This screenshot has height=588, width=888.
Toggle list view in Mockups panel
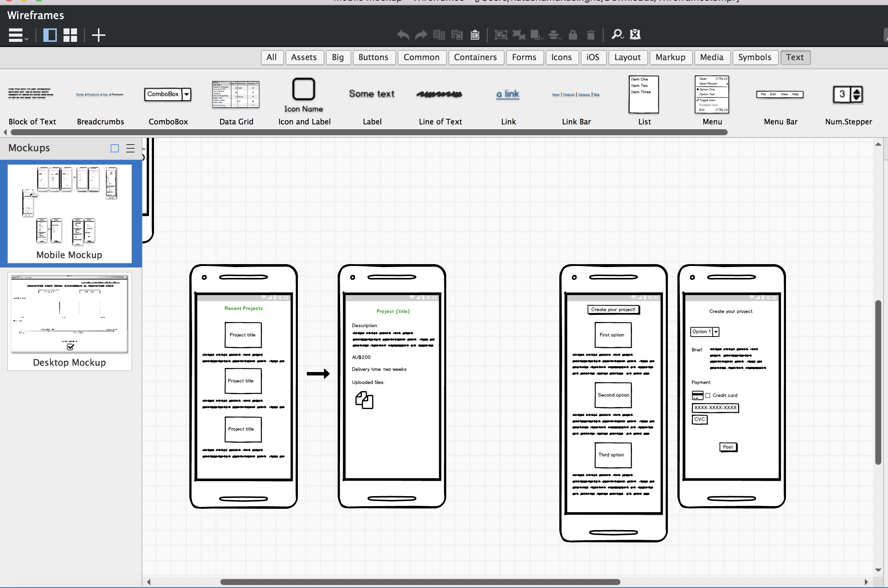(130, 148)
